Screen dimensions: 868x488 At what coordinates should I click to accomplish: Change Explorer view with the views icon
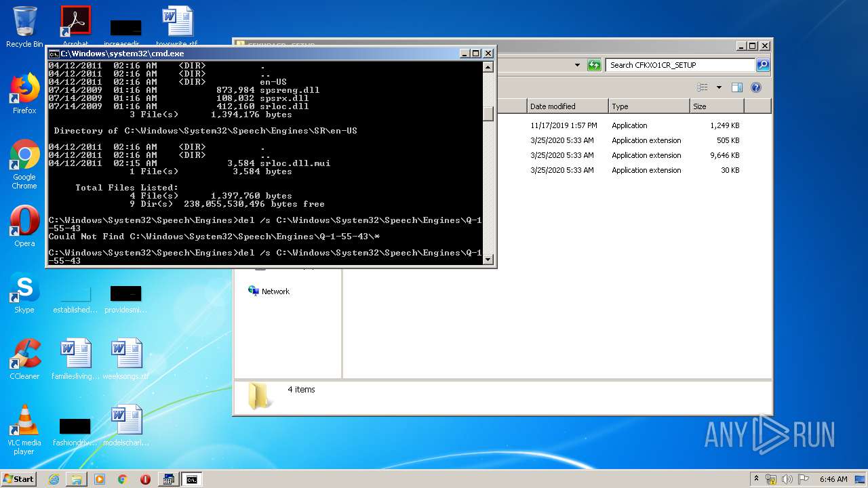pyautogui.click(x=703, y=87)
